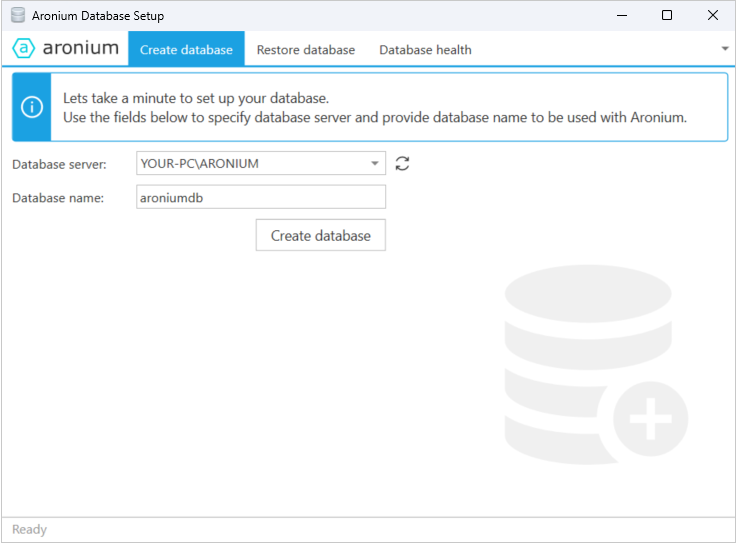Image resolution: width=737 pixels, height=543 pixels.
Task: Open the Database health tab
Action: tap(425, 50)
